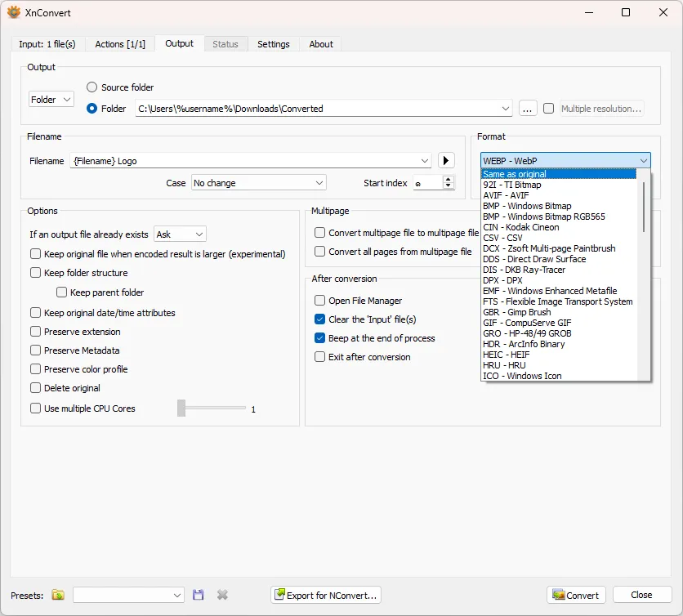Choose 'EMF - Windows Enhanced Metafile' format
The width and height of the screenshot is (683, 616).
(559, 291)
